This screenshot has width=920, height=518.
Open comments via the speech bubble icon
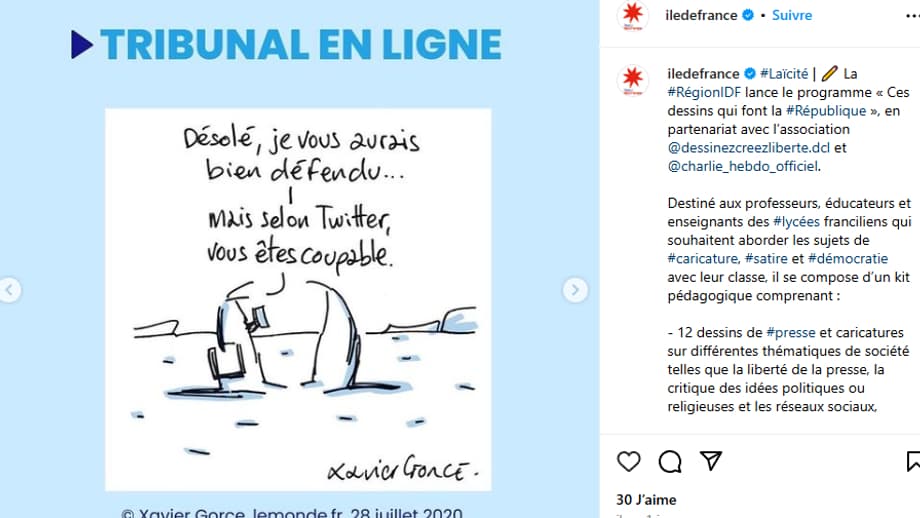click(x=669, y=462)
